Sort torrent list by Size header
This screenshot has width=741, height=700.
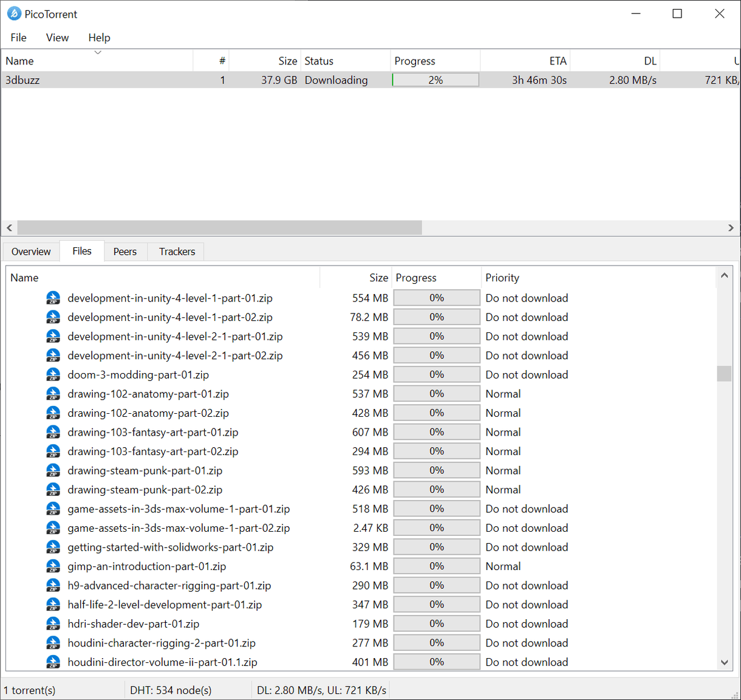[x=265, y=61]
